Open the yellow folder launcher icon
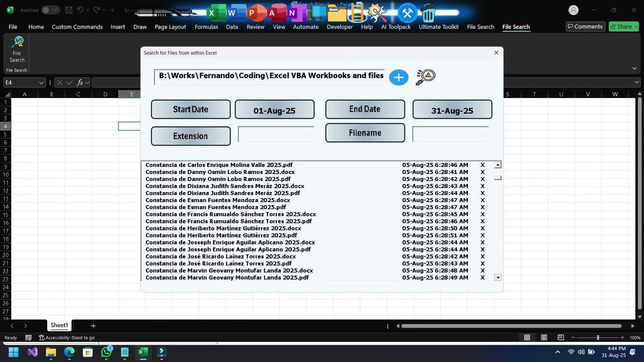 pyautogui.click(x=337, y=14)
